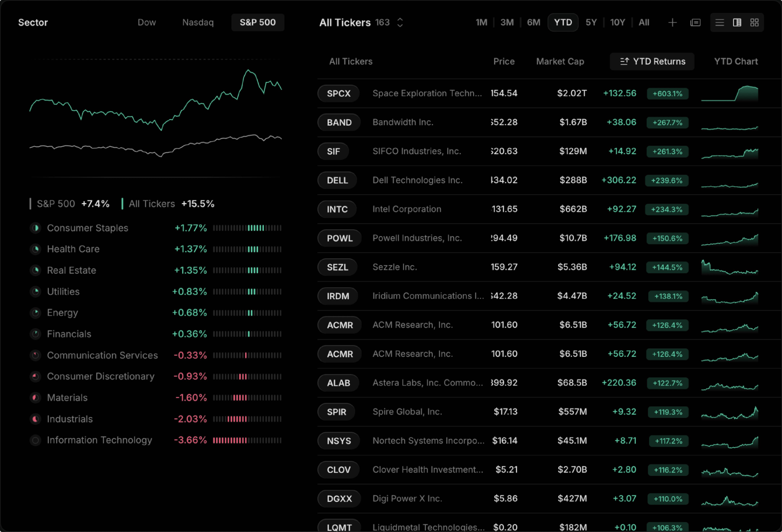782x532 pixels.
Task: Click the Information Technology performance bar
Action: [247, 440]
